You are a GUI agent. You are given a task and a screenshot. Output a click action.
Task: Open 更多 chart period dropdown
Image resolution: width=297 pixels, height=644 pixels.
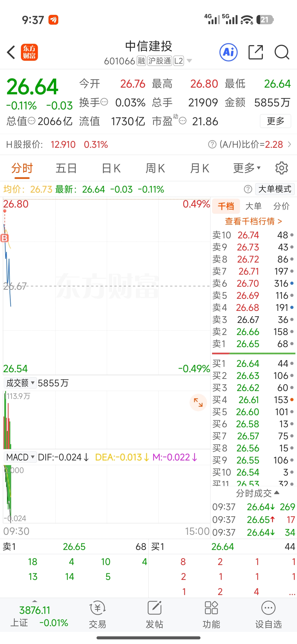(x=247, y=168)
